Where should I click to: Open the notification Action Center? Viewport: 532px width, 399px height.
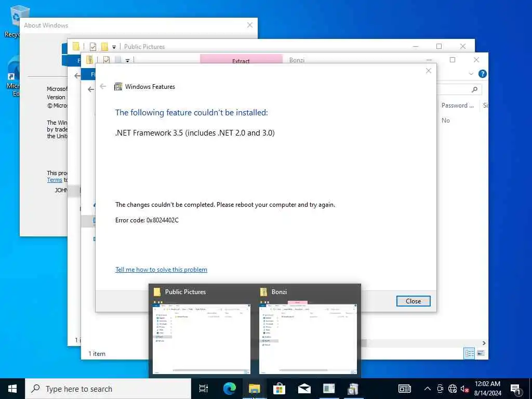pos(515,389)
